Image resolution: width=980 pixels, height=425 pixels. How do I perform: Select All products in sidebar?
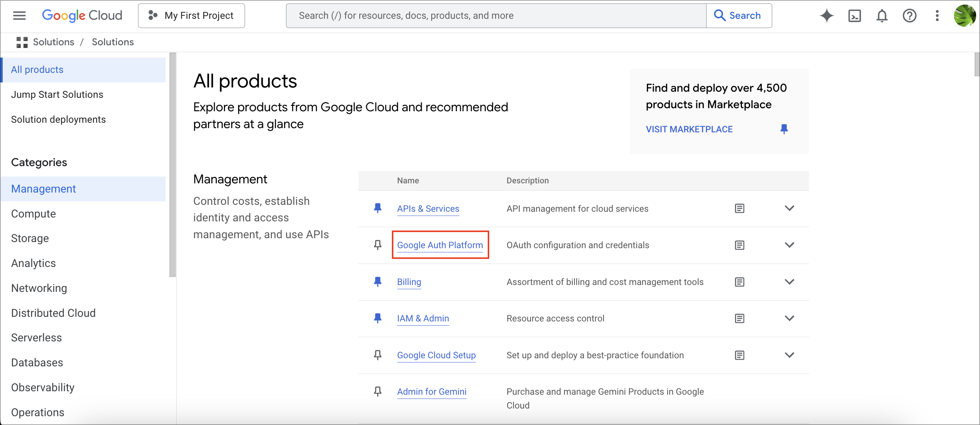coord(83,70)
